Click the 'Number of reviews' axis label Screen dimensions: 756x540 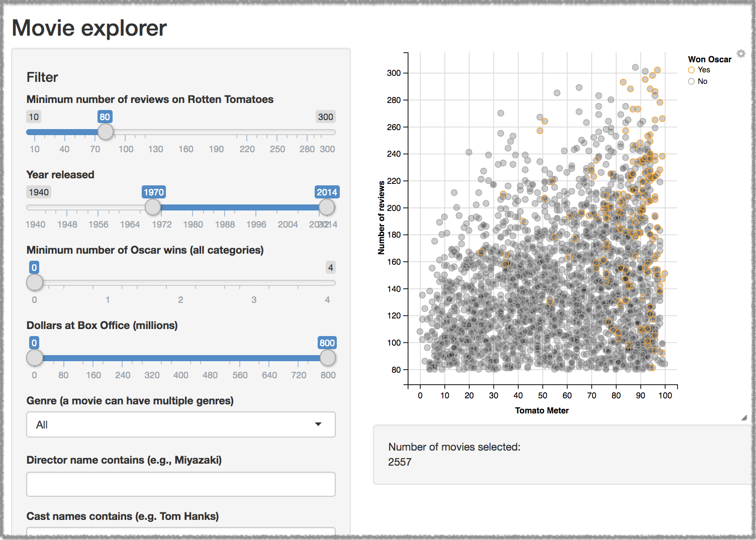[382, 218]
